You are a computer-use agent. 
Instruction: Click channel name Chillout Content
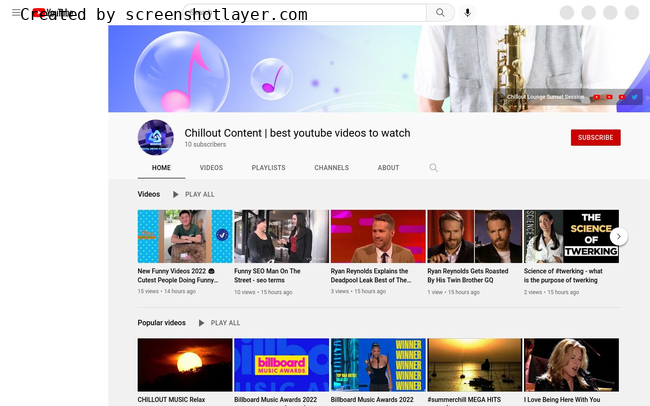297,133
